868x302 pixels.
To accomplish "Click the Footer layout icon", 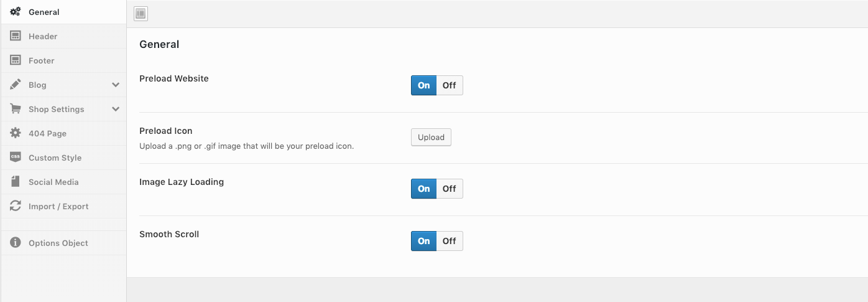I will [x=16, y=60].
